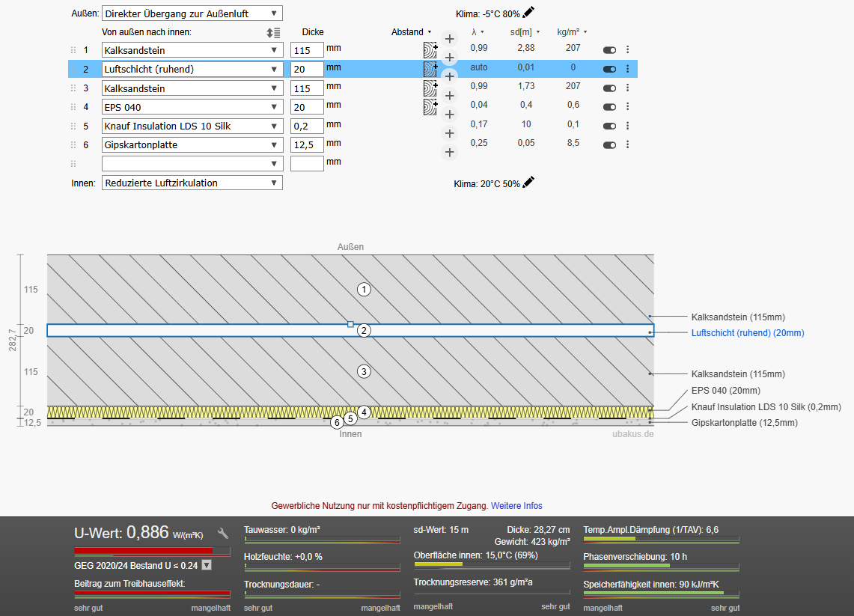Open the Knauf Insulation LDS 10 Silk dropdown
The height and width of the screenshot is (616, 854).
tap(192, 126)
